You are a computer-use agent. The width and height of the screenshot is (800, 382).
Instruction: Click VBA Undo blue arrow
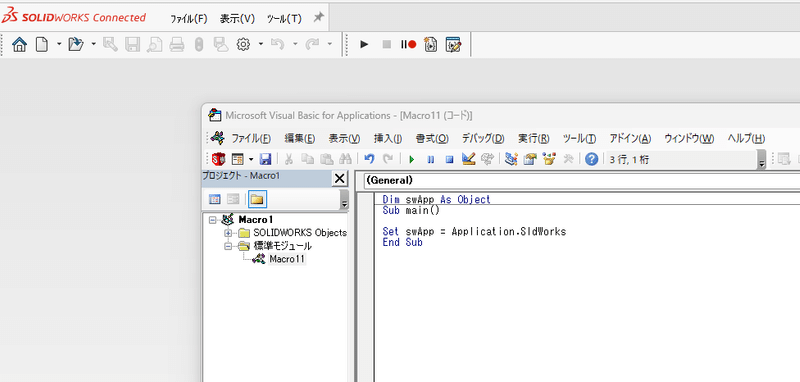(369, 159)
